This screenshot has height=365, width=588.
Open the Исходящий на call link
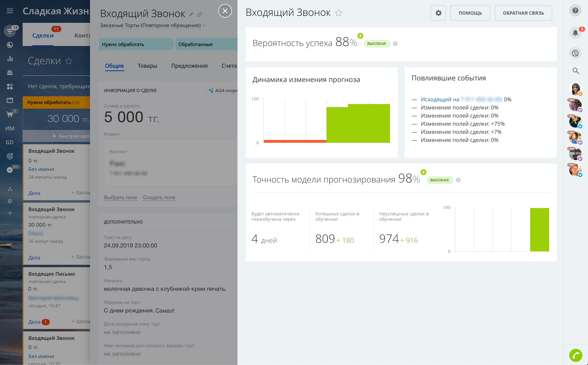(440, 99)
